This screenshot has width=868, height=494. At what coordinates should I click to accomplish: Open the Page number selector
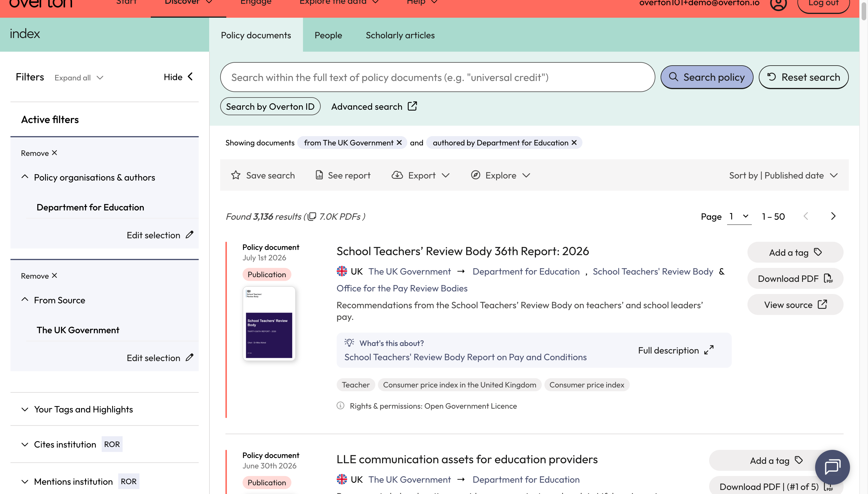(x=739, y=217)
